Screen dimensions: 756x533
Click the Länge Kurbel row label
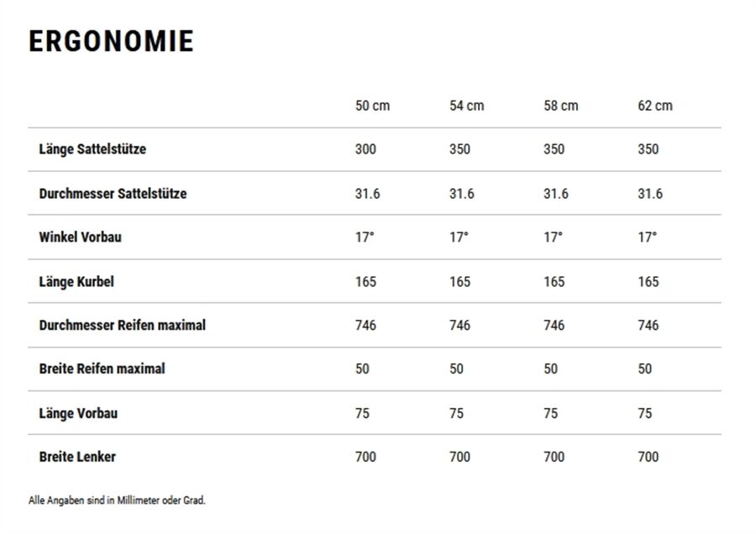tap(76, 281)
